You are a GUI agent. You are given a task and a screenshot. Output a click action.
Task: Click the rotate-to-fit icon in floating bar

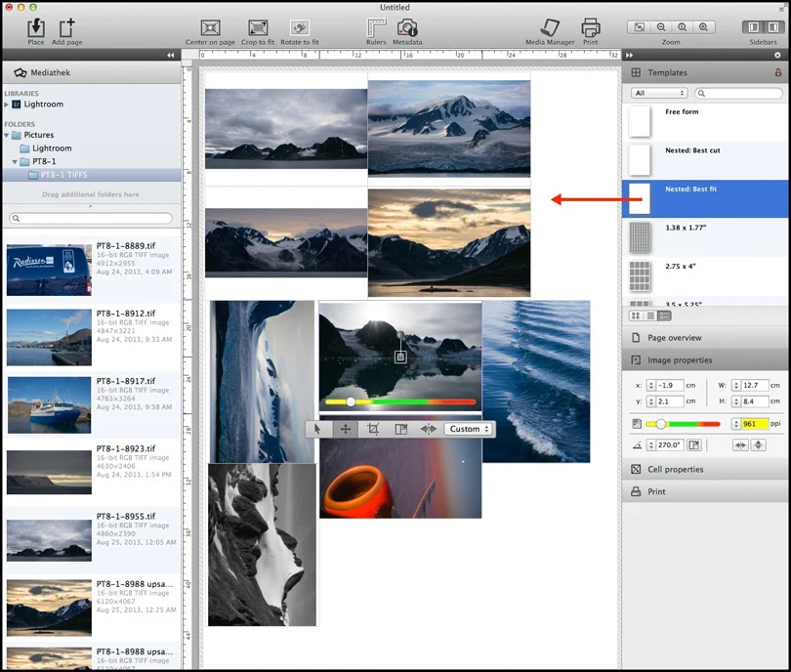[400, 429]
